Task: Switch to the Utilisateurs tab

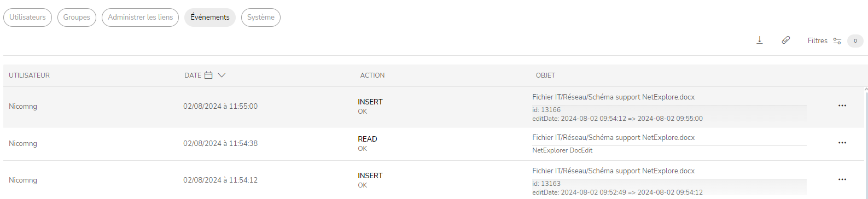Action: pyautogui.click(x=27, y=17)
